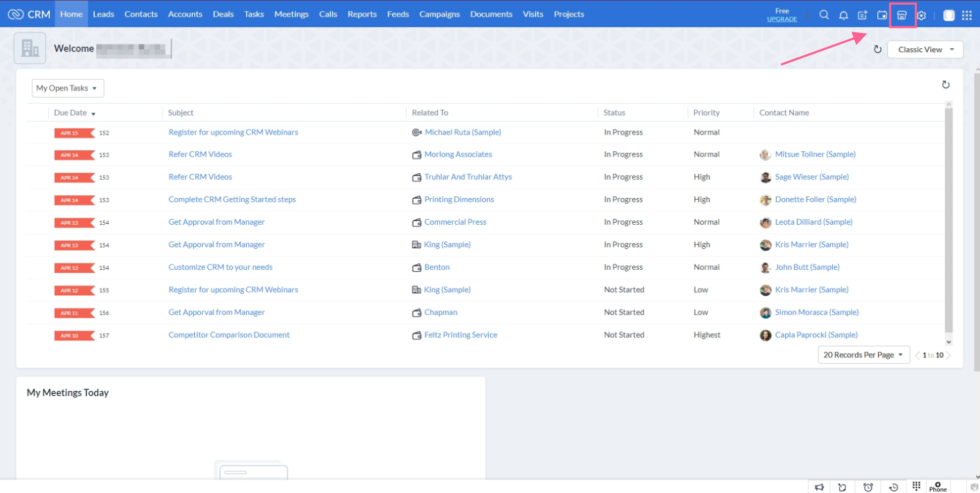Open the Visits tab
This screenshot has width=980, height=493.
[533, 14]
